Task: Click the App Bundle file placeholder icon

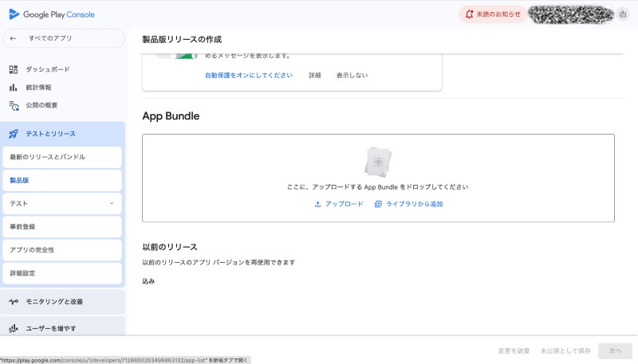Action: pos(378,162)
